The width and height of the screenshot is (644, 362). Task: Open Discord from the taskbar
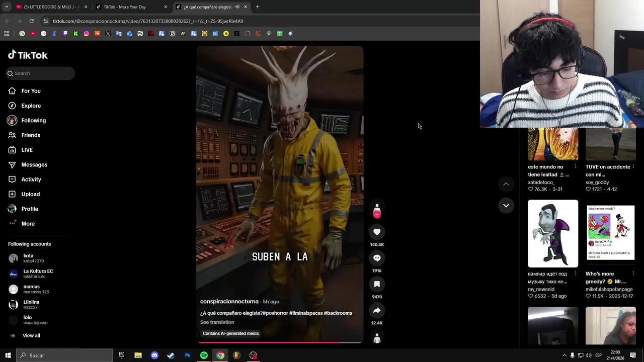(x=154, y=355)
